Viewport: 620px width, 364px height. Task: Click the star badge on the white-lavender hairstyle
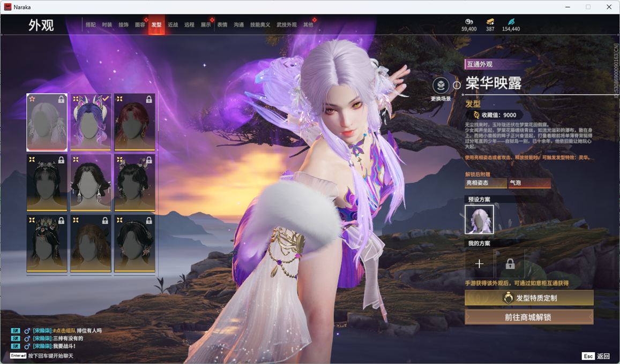click(32, 98)
